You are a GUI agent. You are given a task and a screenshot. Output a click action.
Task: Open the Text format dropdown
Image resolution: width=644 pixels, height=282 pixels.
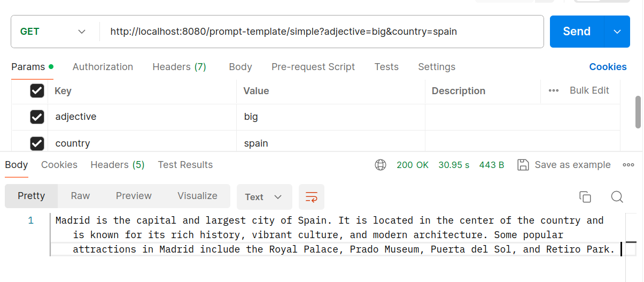pos(264,197)
